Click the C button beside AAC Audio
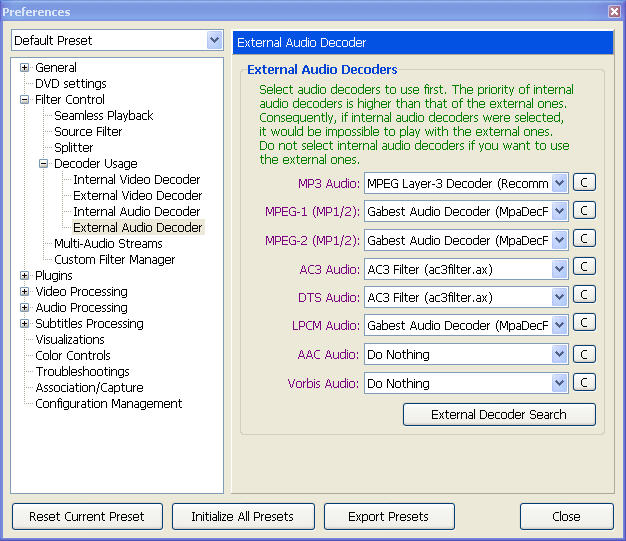This screenshot has width=626, height=541. pyautogui.click(x=584, y=354)
